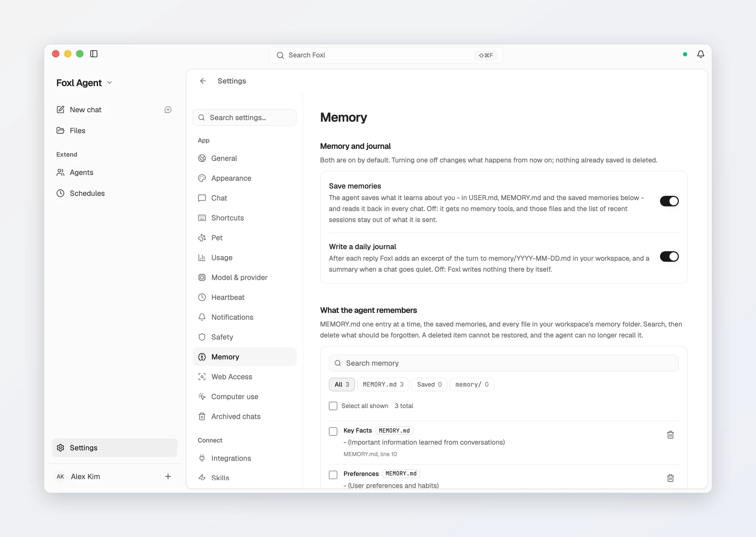Click the AK avatar icon
756x537 pixels.
click(x=60, y=476)
